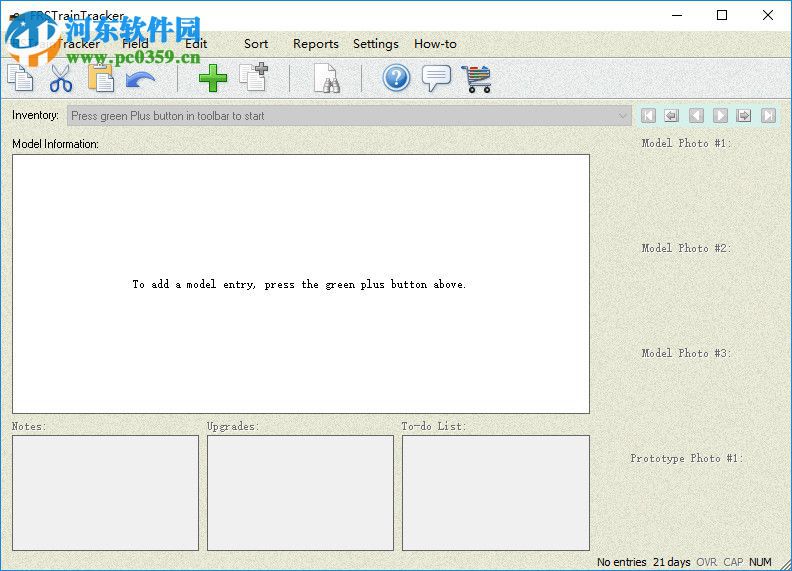Image resolution: width=792 pixels, height=571 pixels.
Task: Click the To-do List text box
Action: point(496,493)
